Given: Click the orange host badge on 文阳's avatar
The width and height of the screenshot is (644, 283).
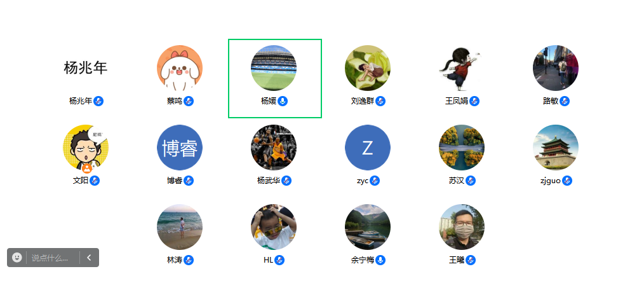Looking at the screenshot, I should 87,168.
